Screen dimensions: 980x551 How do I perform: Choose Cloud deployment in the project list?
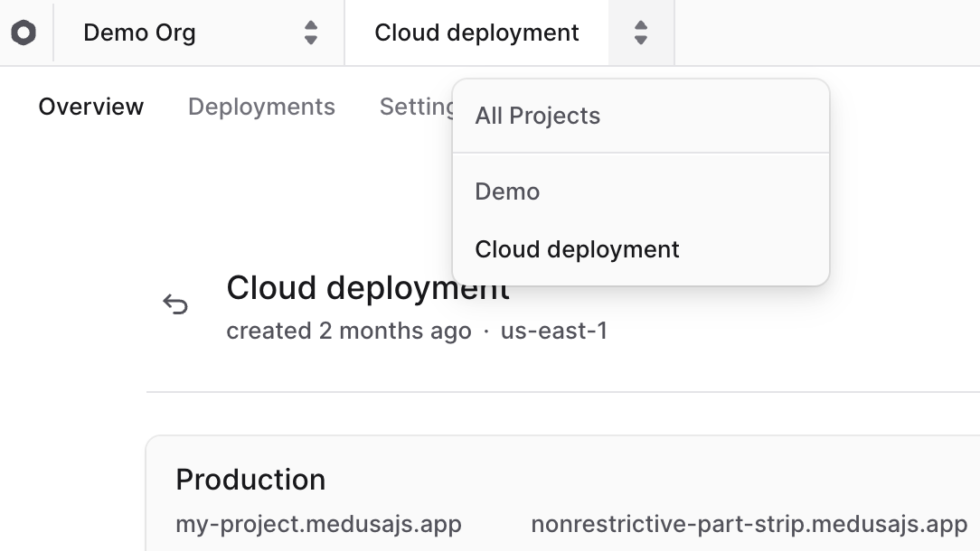577,249
